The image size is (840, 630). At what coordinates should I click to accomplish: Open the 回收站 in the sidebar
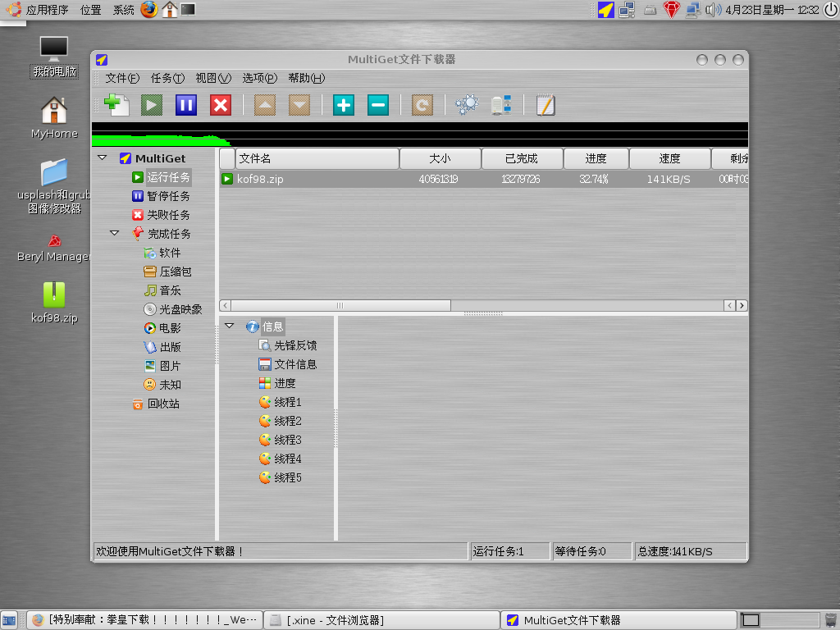coord(163,404)
